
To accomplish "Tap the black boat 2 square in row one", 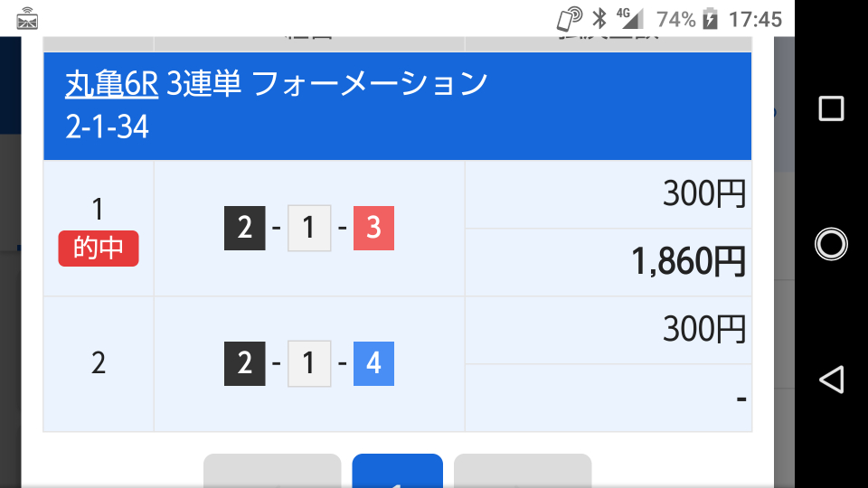I will click(245, 228).
